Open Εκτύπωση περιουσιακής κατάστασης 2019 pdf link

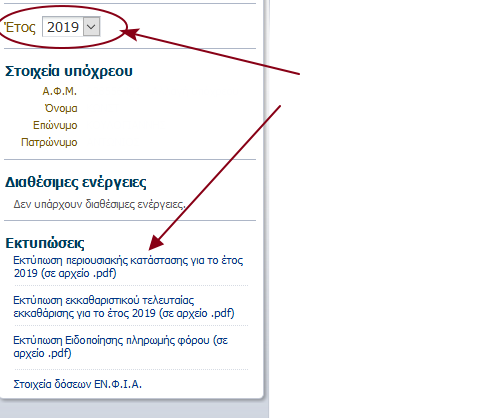(x=128, y=267)
